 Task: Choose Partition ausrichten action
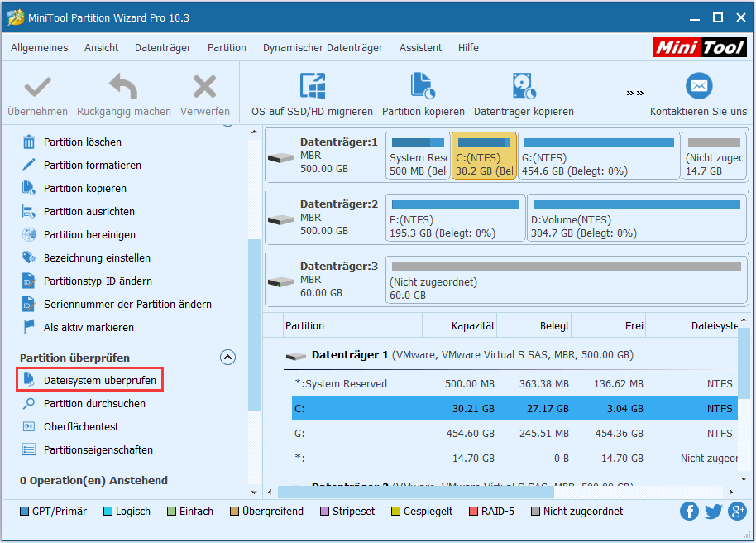pos(89,211)
